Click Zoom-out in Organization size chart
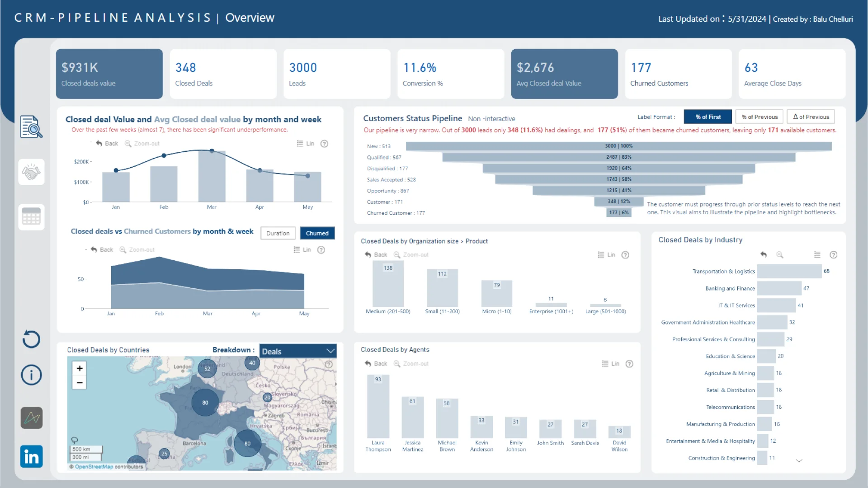Image resolution: width=868 pixels, height=488 pixels. pos(411,255)
